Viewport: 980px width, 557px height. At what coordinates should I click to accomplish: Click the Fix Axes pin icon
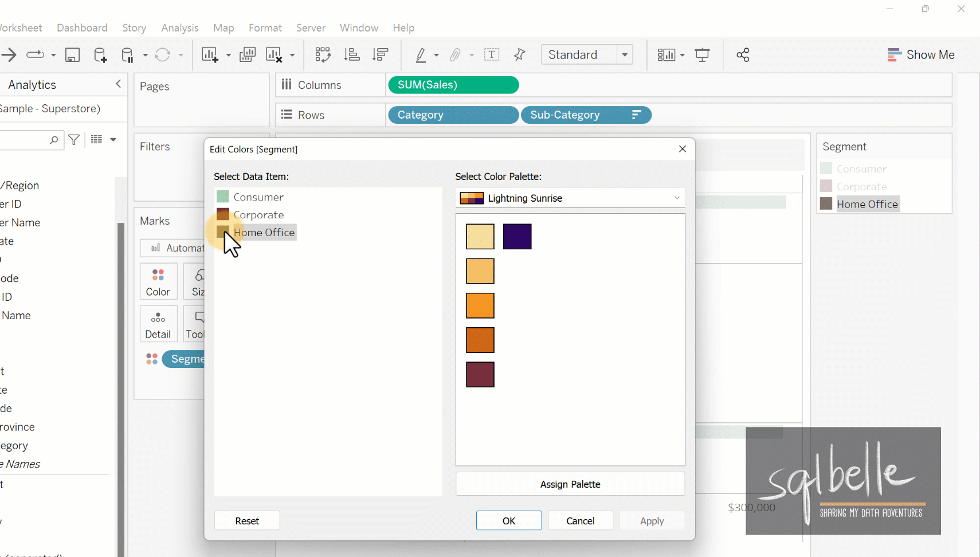point(520,55)
